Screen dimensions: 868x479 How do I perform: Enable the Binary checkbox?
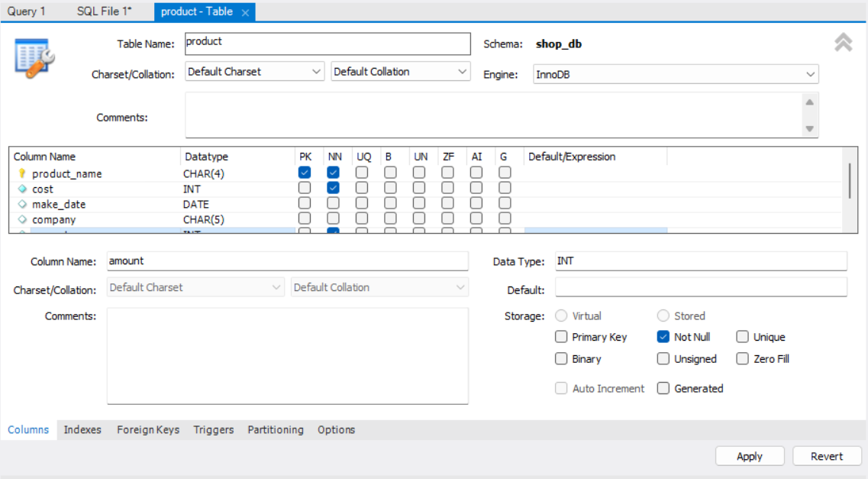coord(561,359)
